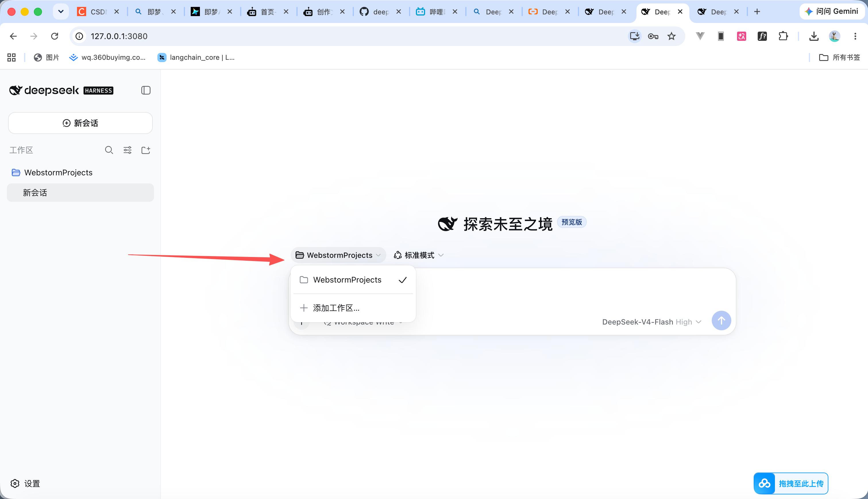Viewport: 868px width, 499px height.
Task: Open new browser tab plus
Action: coord(757,12)
